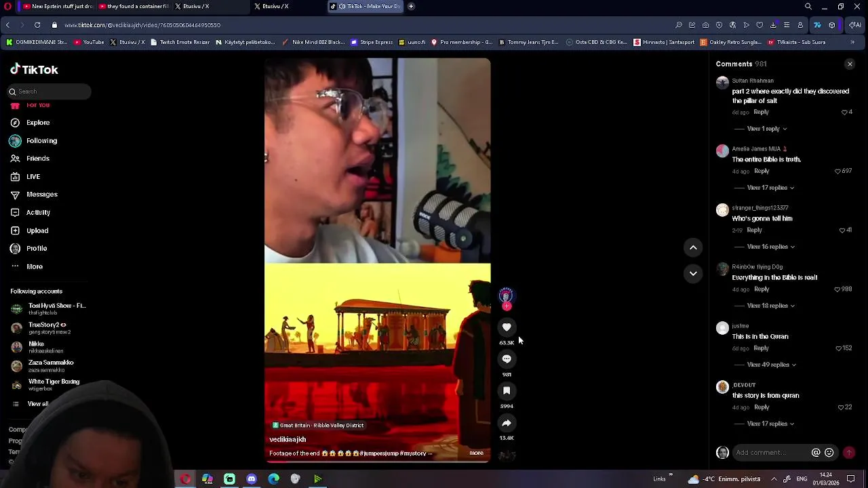Reload the page in browser toolbar

(x=37, y=25)
